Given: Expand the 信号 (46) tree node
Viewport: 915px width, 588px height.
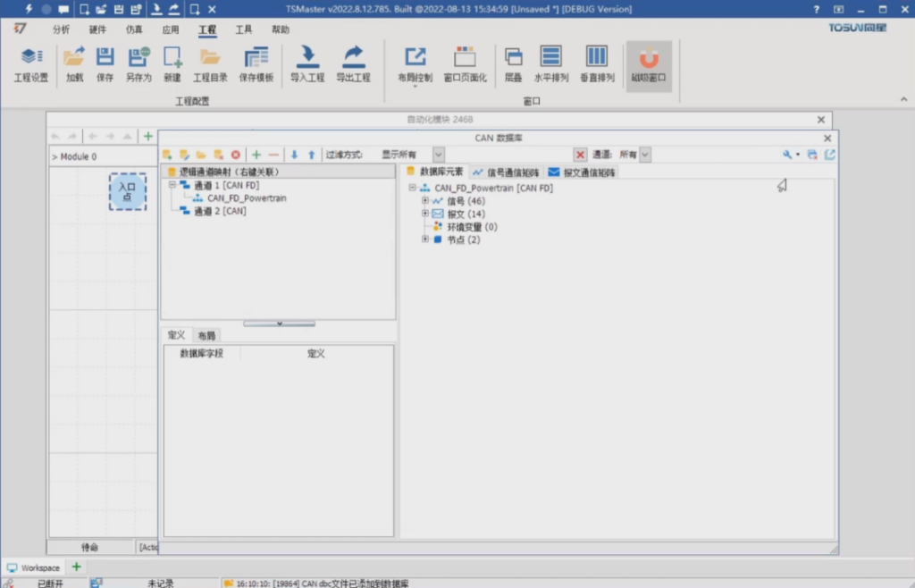Looking at the screenshot, I should [425, 201].
